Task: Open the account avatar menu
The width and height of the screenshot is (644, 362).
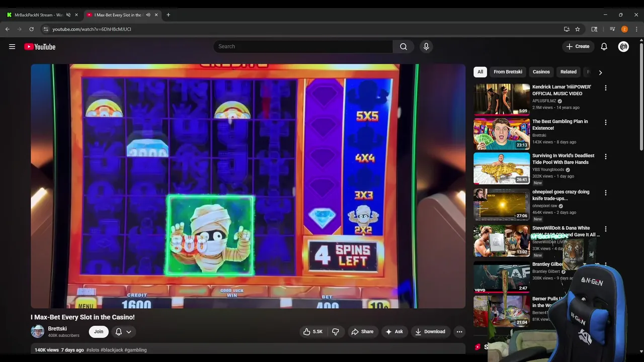Action: click(x=623, y=47)
